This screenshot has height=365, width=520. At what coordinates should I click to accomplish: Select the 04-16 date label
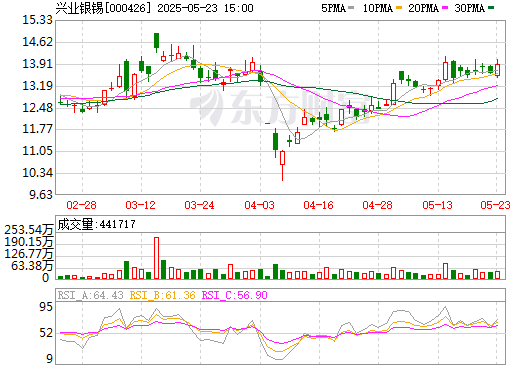318,205
